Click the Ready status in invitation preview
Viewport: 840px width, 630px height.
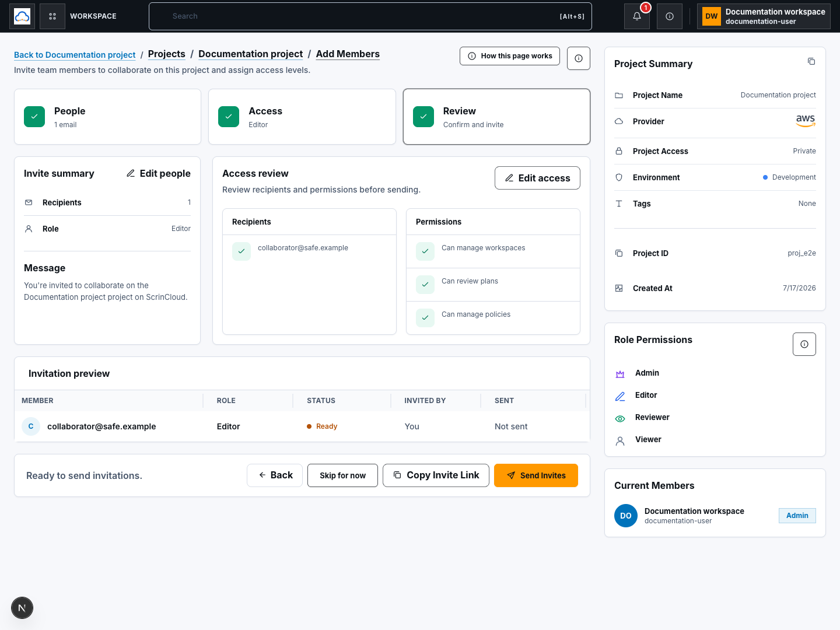click(x=322, y=426)
